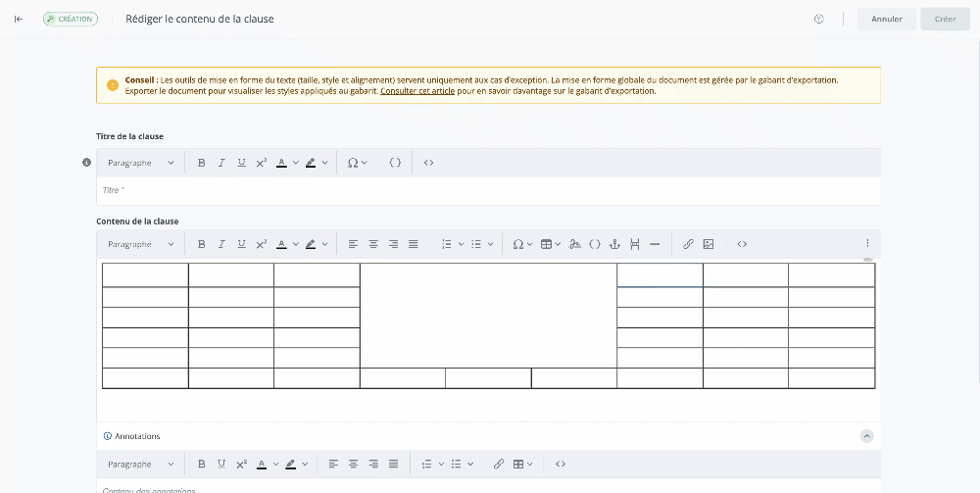The width and height of the screenshot is (980, 493).
Task: Click the info icon beside the title toolbar
Action: pyautogui.click(x=86, y=163)
